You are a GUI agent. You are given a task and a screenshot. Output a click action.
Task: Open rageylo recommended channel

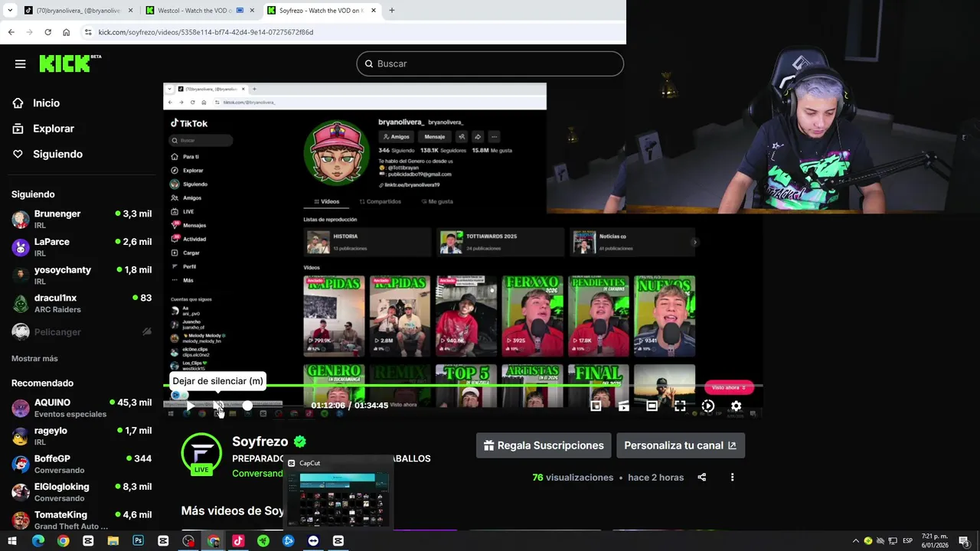pyautogui.click(x=80, y=436)
